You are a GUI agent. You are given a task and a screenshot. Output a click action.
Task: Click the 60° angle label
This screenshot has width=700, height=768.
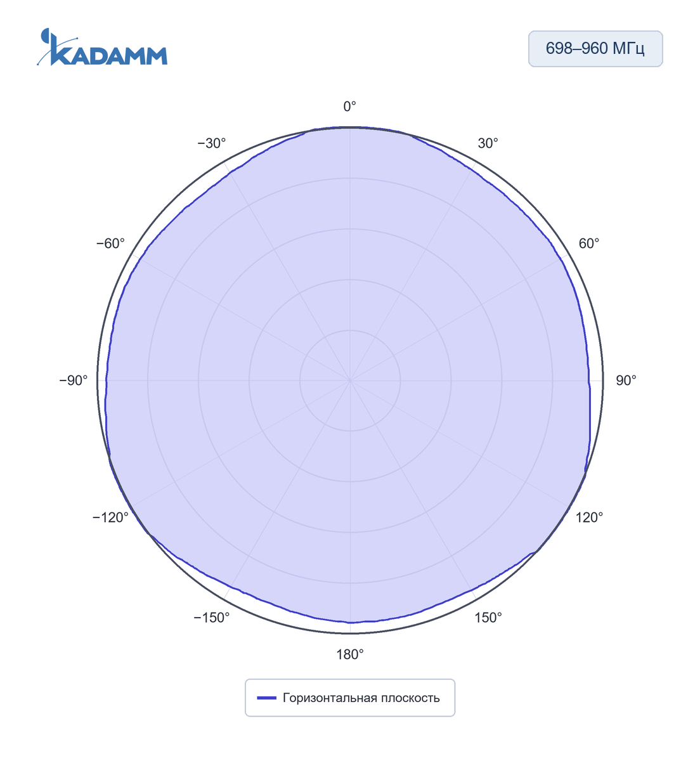click(588, 244)
